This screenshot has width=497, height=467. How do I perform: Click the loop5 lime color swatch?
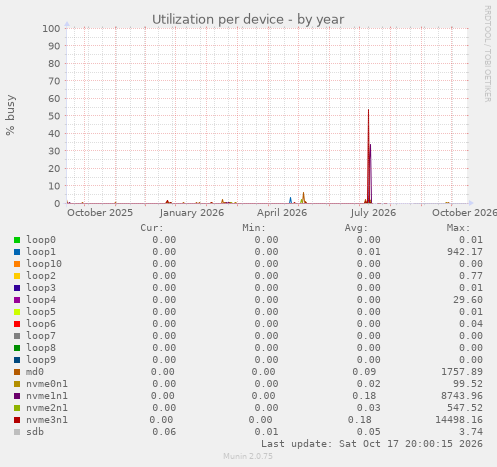17,312
